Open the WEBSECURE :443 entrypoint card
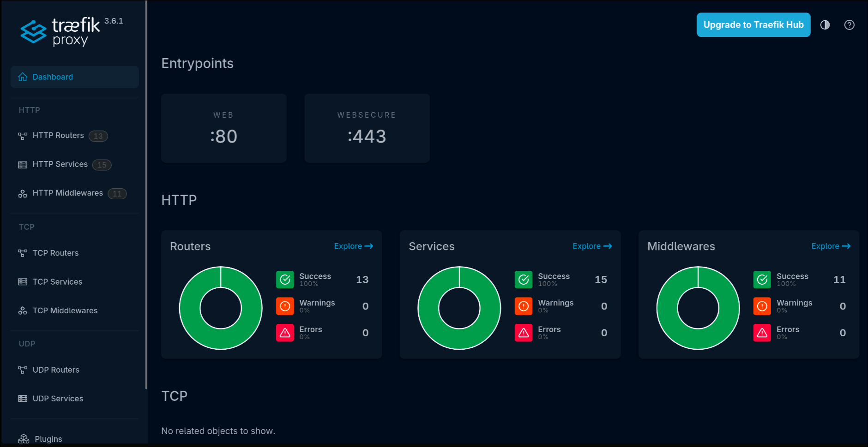This screenshot has width=868, height=447. pos(367,128)
